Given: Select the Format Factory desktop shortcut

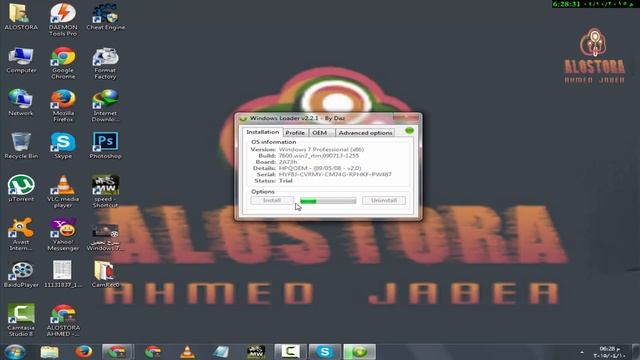Looking at the screenshot, I should click(105, 63).
